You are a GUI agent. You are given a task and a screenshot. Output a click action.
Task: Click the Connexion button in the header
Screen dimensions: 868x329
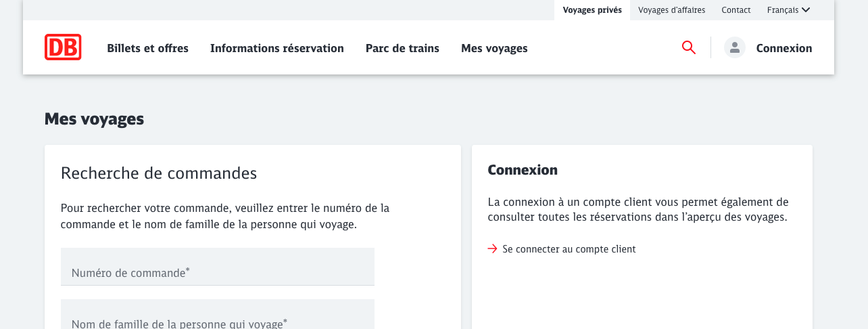783,48
